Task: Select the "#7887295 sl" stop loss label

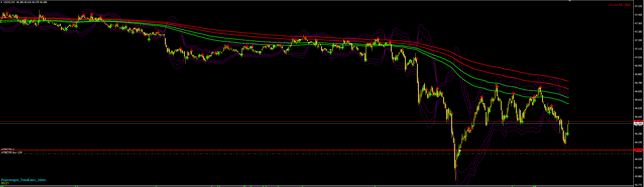Action: 8,149
